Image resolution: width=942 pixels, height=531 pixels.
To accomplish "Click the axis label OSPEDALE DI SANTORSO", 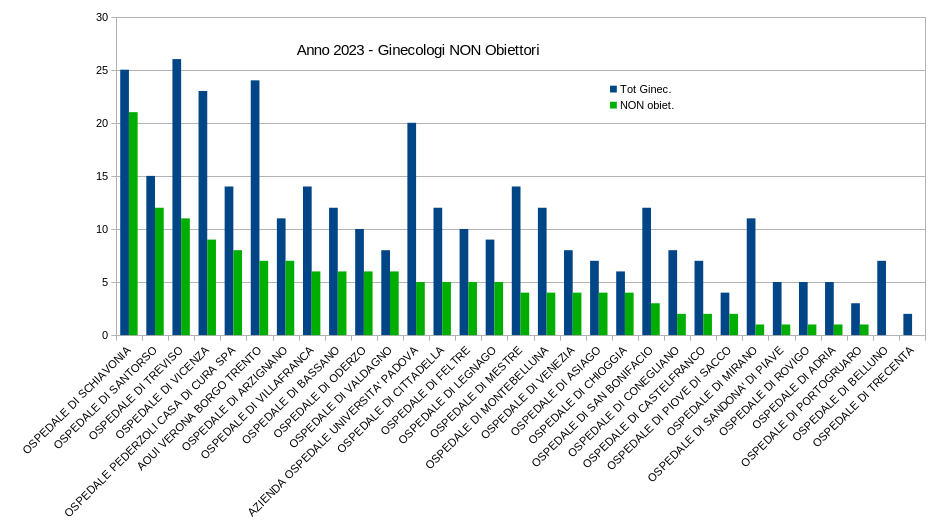I will pos(105,397).
